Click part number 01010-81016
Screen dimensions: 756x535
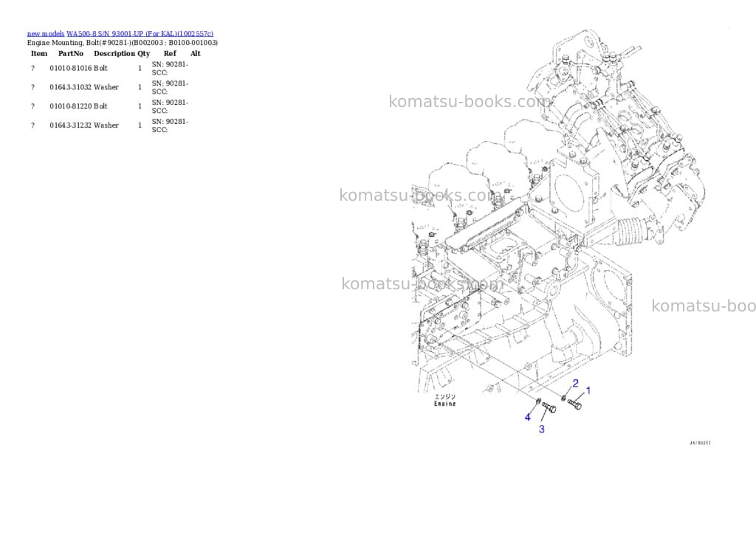[70, 69]
